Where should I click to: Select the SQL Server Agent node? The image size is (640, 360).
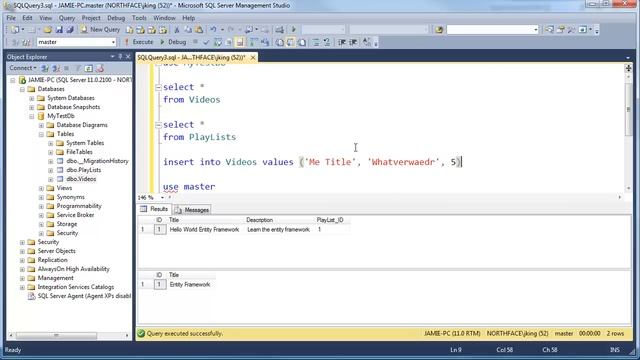click(x=84, y=296)
